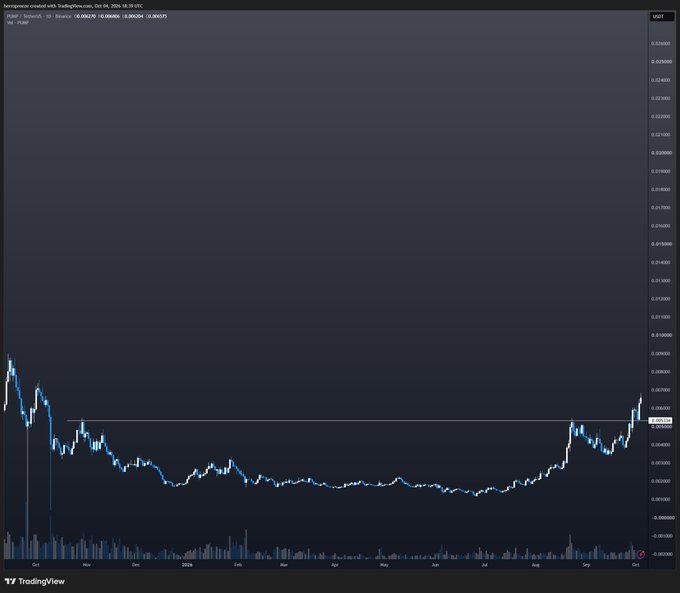680x593 pixels.
Task: Click the Aug label on time axis
Action: coord(536,565)
